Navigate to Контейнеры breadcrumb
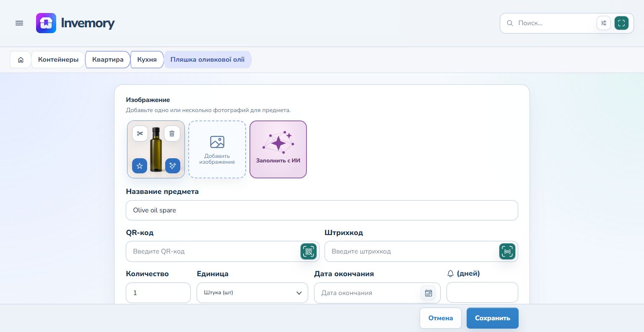The image size is (644, 332). (58, 60)
